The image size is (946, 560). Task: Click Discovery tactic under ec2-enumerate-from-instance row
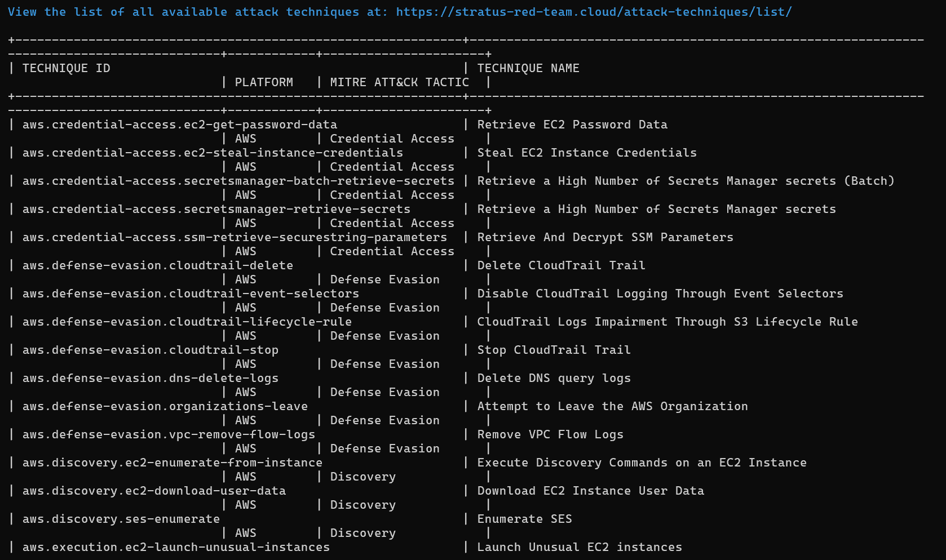[x=363, y=477]
